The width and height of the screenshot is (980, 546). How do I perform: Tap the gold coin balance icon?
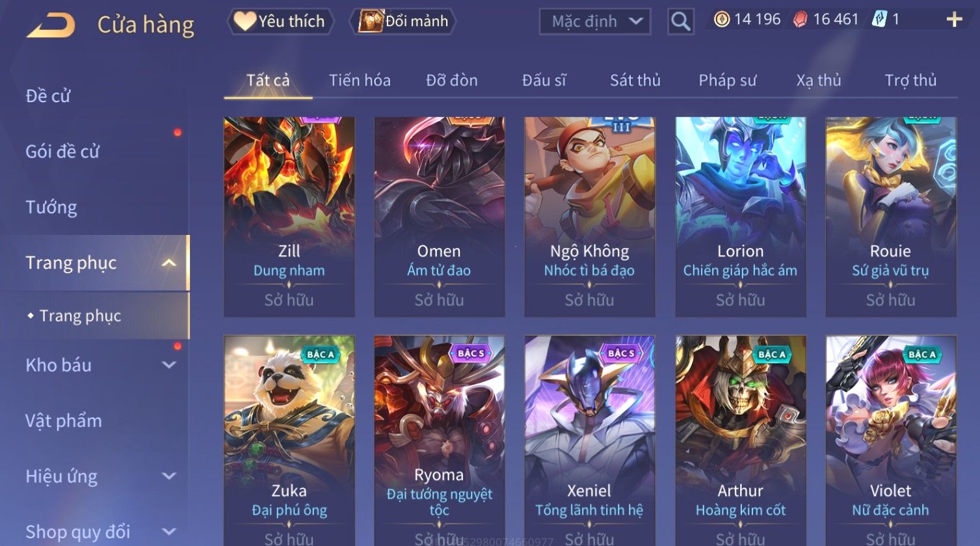(721, 20)
